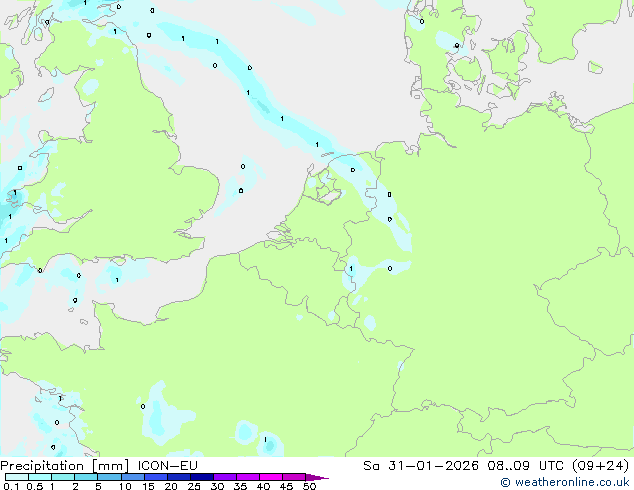Click the 'Precipitation [mm]' title text

coord(65,466)
